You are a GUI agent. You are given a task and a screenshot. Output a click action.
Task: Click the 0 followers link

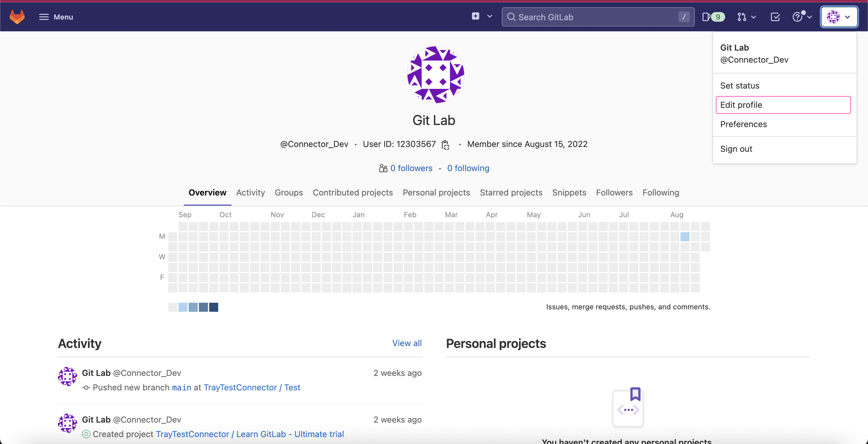point(411,168)
